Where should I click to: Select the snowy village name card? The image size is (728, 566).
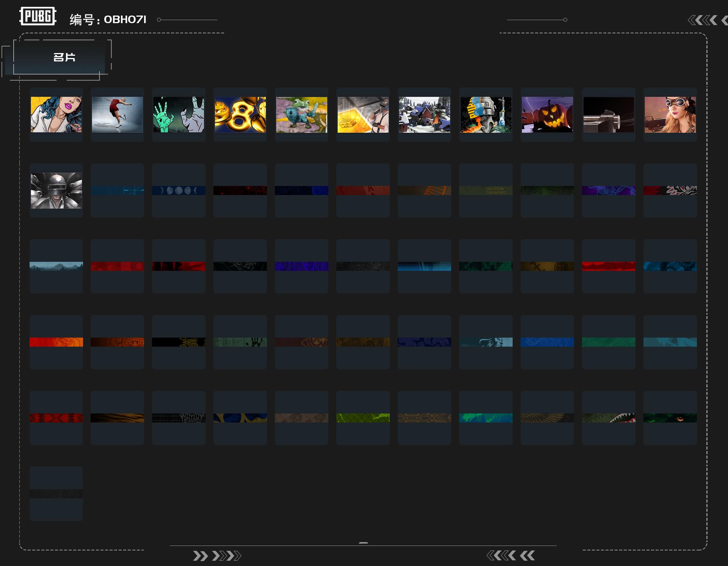pos(424,114)
